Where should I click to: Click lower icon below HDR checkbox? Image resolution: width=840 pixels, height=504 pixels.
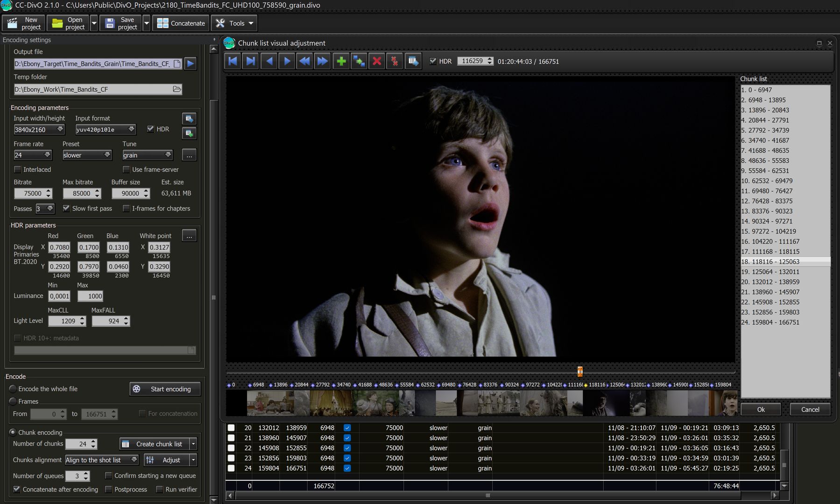tap(189, 133)
